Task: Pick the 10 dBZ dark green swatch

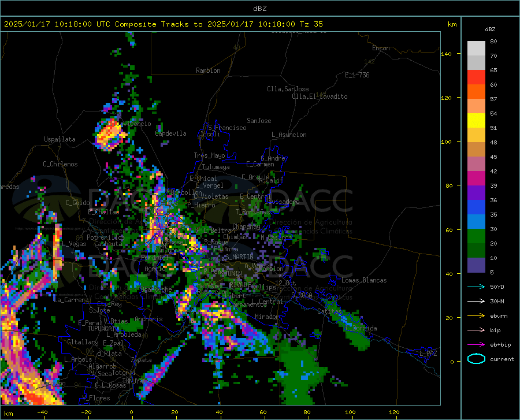Action: pos(476,251)
